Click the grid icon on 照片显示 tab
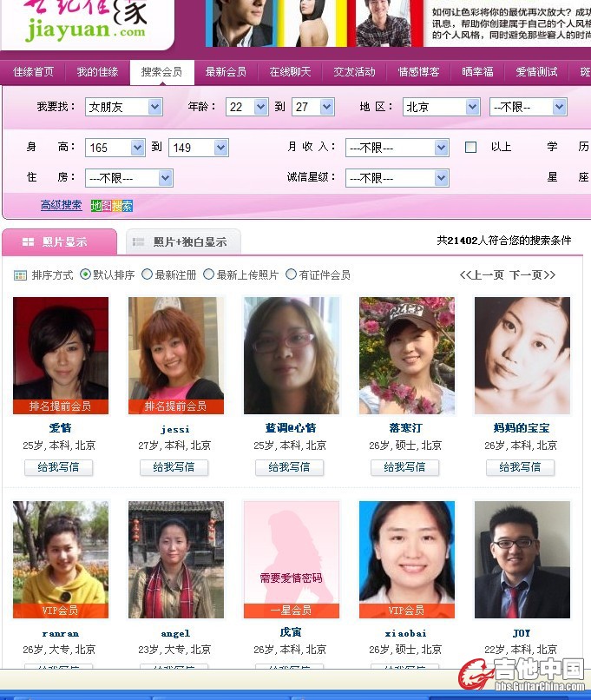Viewport: 591px width, 700px height. pyautogui.click(x=28, y=241)
